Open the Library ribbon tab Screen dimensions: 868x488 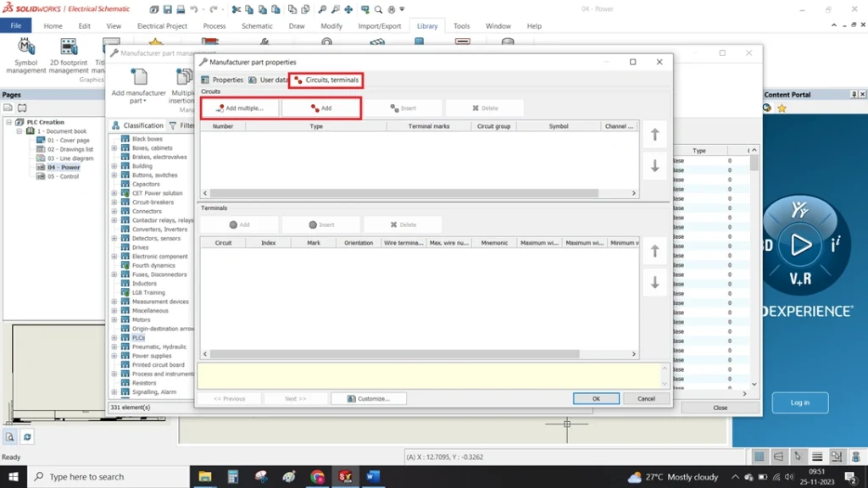point(427,26)
